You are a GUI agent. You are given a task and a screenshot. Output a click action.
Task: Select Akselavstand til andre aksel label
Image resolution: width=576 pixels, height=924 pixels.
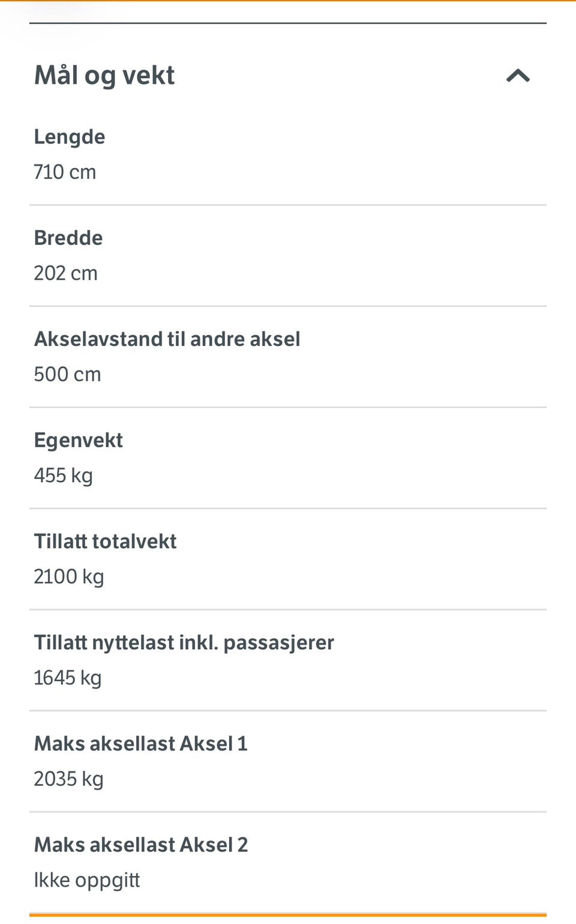(x=167, y=339)
